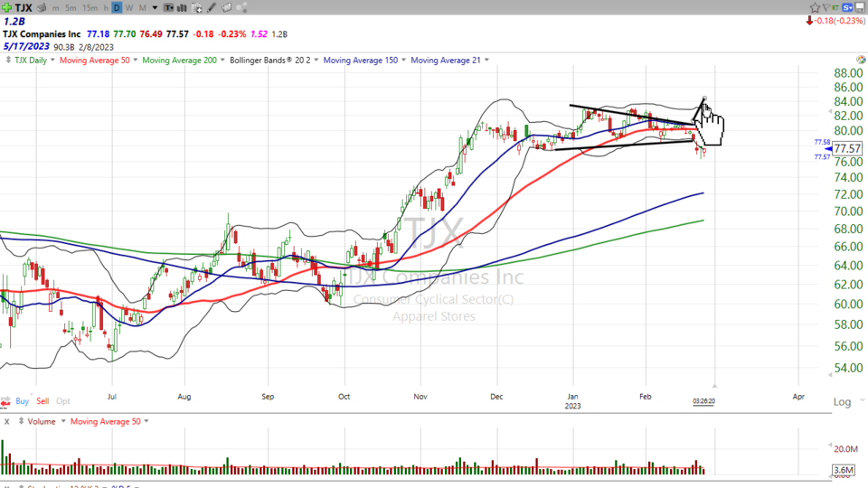The height and width of the screenshot is (488, 868).
Task: Click the share chart icon
Action: (x=241, y=8)
